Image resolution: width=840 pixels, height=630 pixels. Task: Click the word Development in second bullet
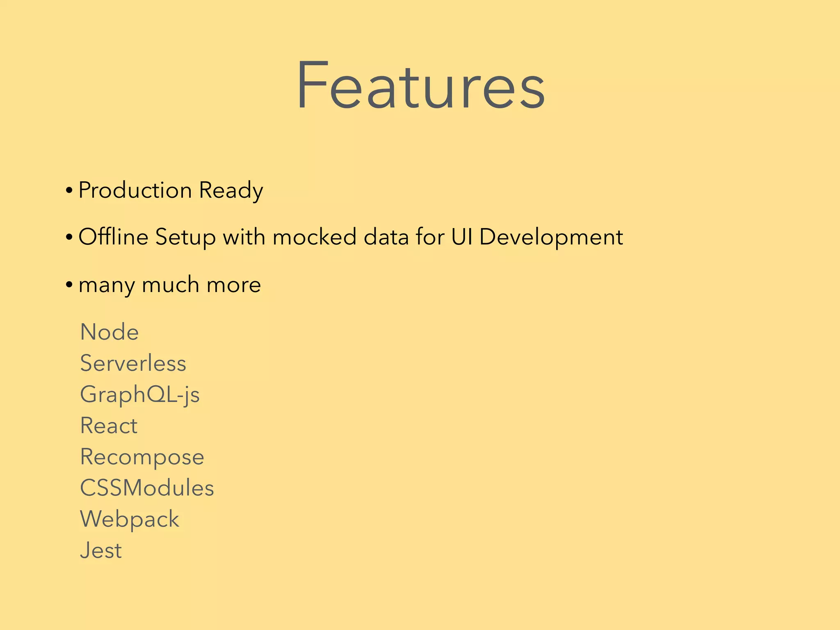point(551,237)
